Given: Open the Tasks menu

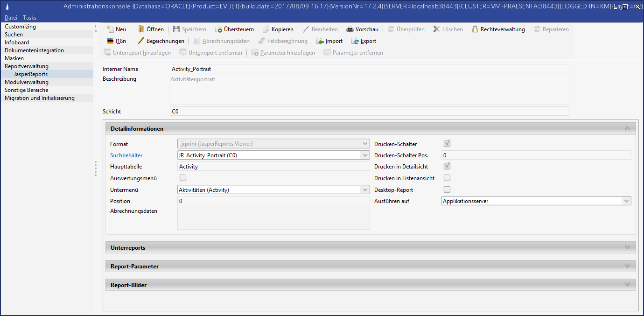Looking at the screenshot, I should pyautogui.click(x=30, y=18).
